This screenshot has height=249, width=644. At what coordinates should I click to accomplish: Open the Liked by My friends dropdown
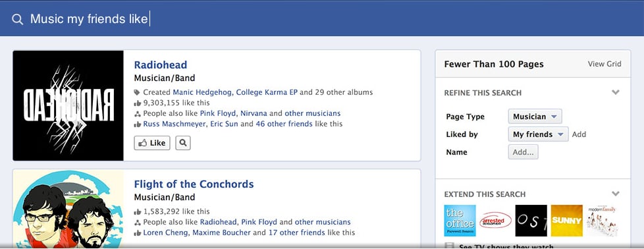pos(538,134)
